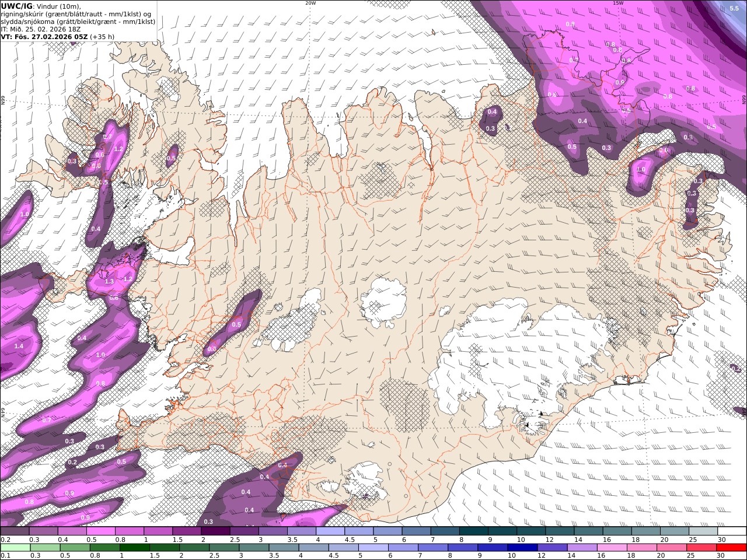The width and height of the screenshot is (747, 560).
Task: Click the pink bottom legend swatch between 16 and 18
Action: pyautogui.click(x=612, y=548)
